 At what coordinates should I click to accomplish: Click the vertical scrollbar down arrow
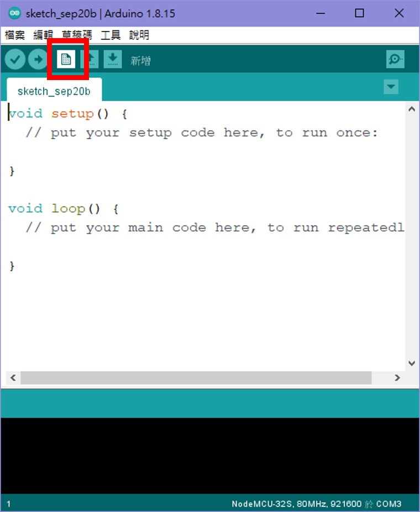tap(412, 363)
